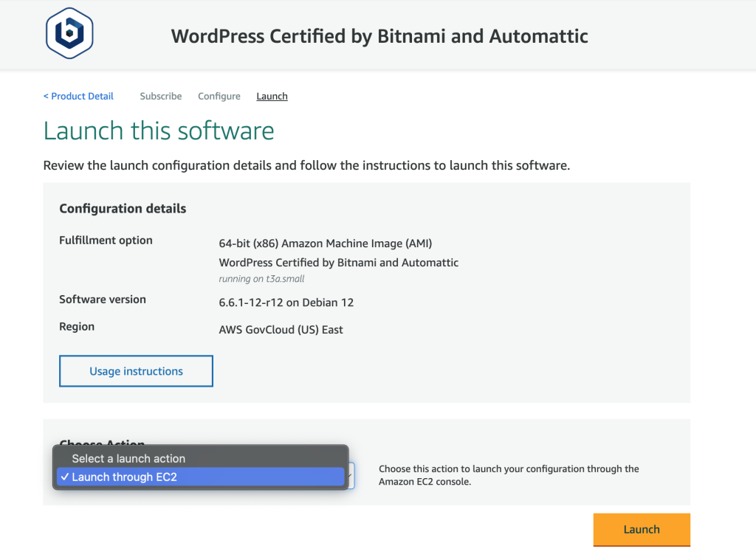Click the EC2 console action description text

[x=509, y=475]
